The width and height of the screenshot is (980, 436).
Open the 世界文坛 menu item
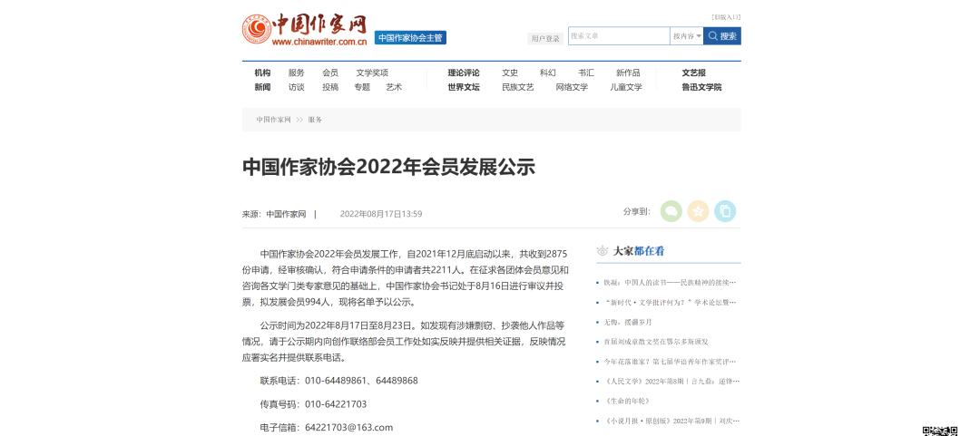pyautogui.click(x=464, y=87)
